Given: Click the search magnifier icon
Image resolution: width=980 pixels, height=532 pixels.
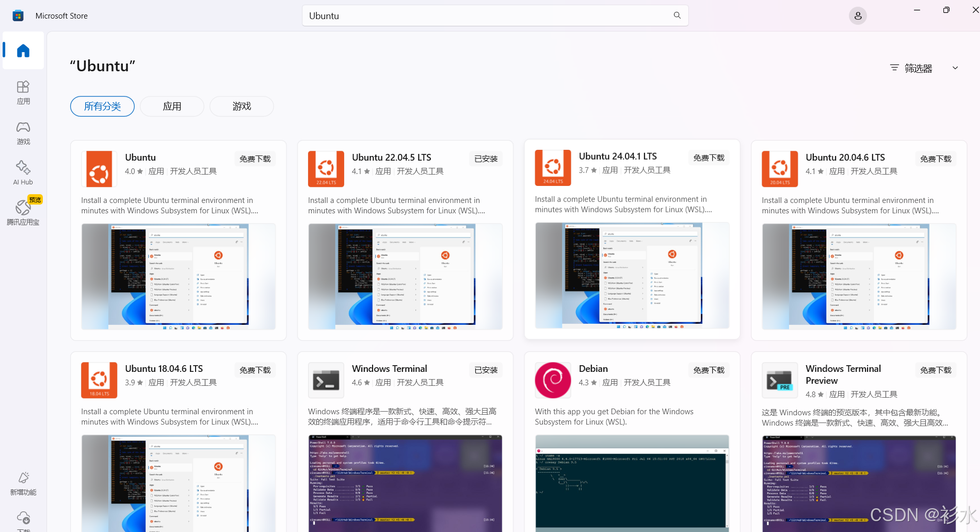Looking at the screenshot, I should (677, 15).
